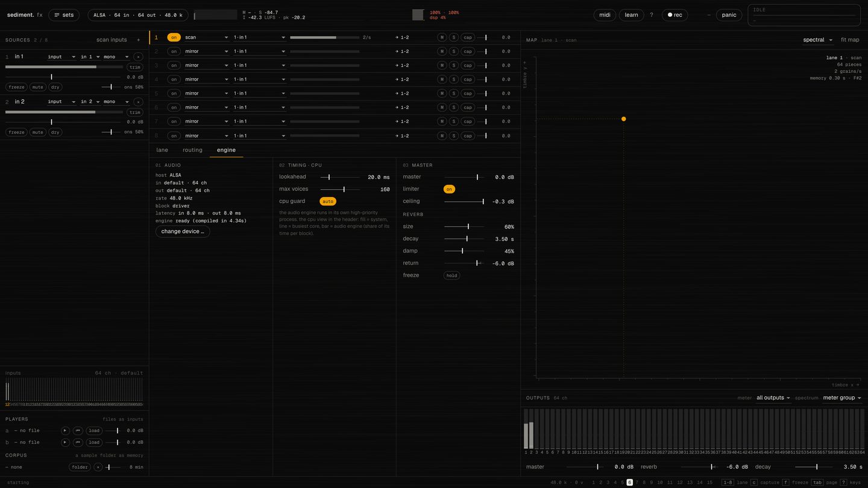Image resolution: width=868 pixels, height=488 pixels.
Task: Open source 1 mono channel dropdown
Action: (116, 57)
